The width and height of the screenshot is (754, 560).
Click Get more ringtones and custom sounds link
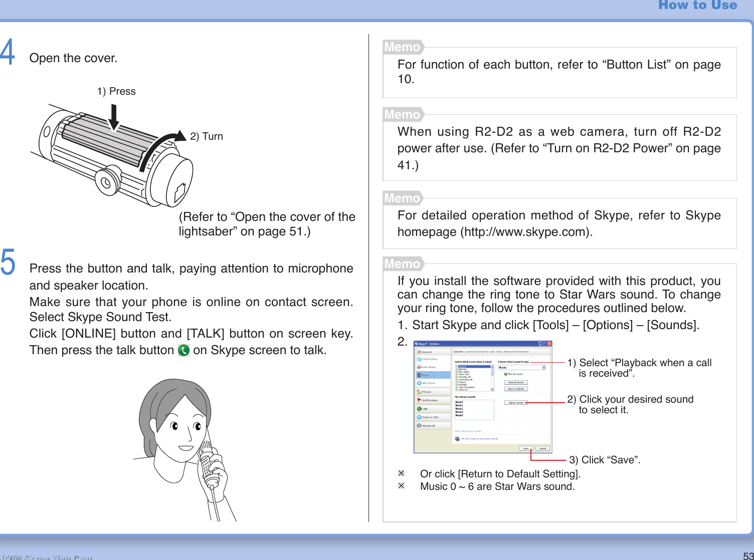click(479, 439)
